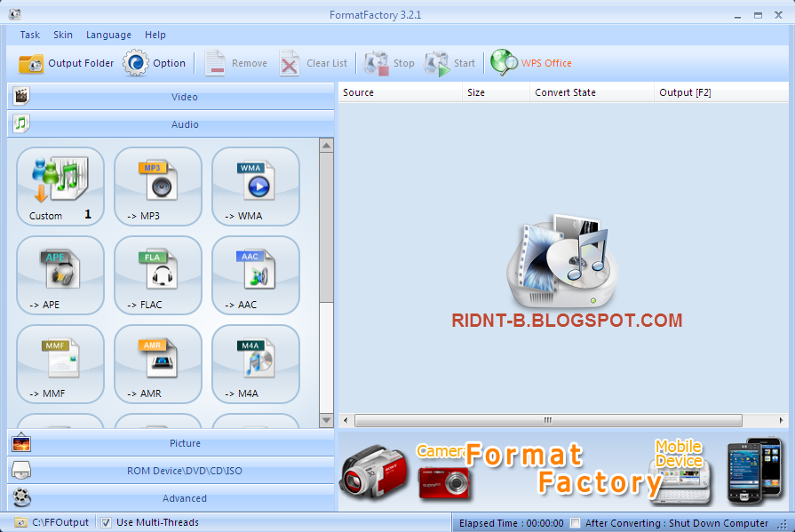Screen dimensions: 795x532
Task: Open the Language menu
Action: (x=108, y=35)
